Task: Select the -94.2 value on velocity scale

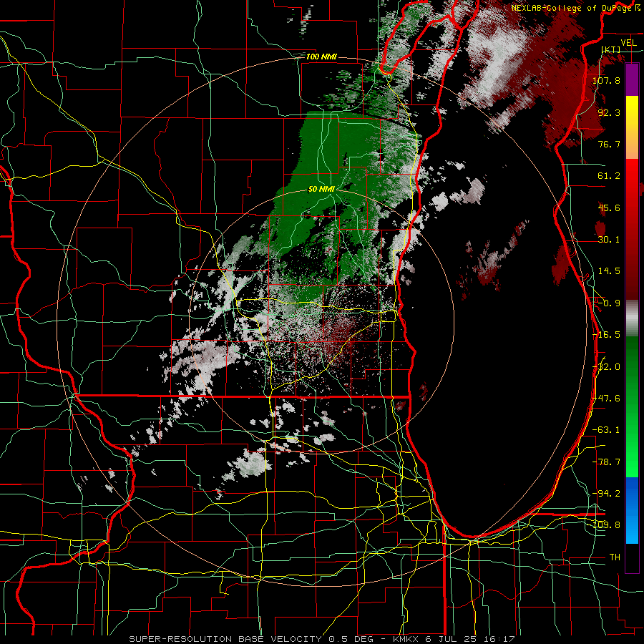Action: 606,493
